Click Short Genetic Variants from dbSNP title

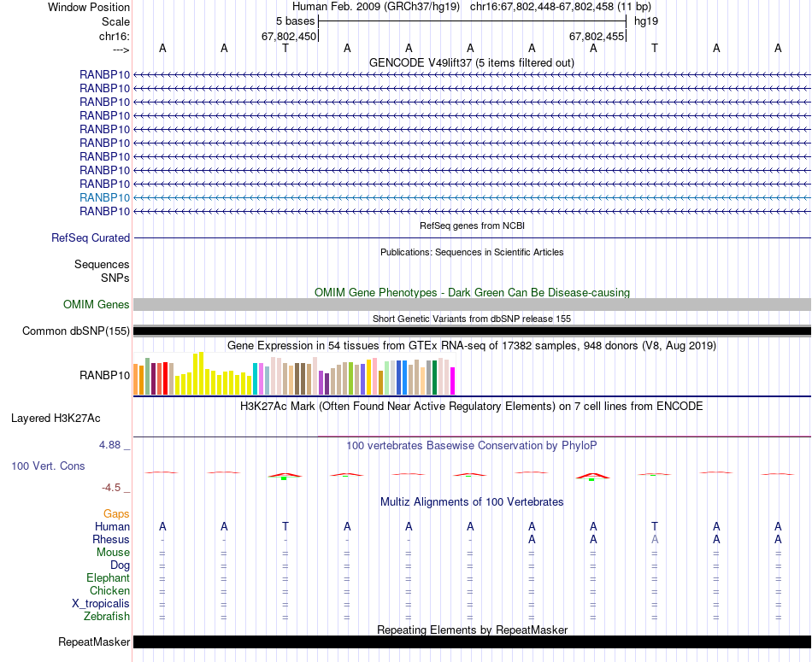(472, 319)
